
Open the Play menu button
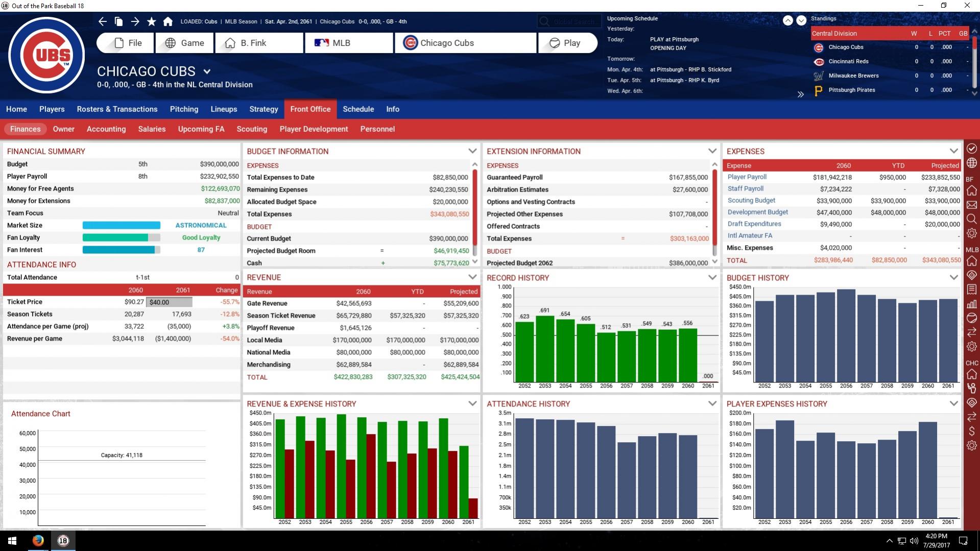pyautogui.click(x=567, y=43)
